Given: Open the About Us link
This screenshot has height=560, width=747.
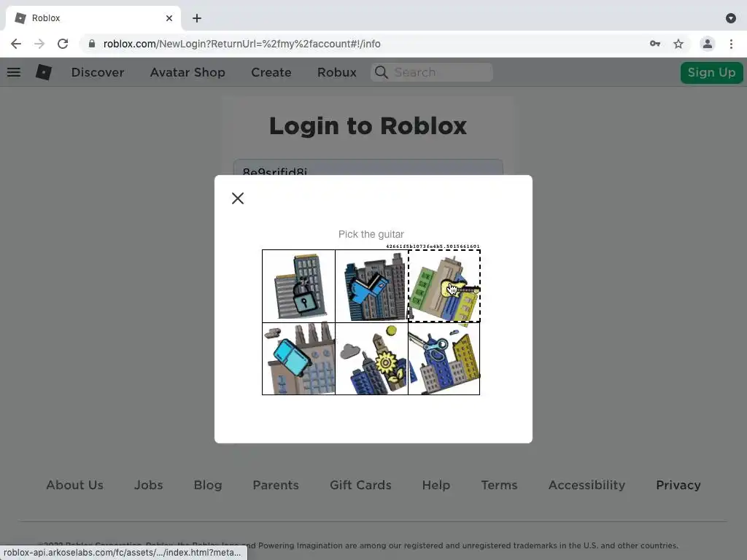Looking at the screenshot, I should click(x=75, y=485).
